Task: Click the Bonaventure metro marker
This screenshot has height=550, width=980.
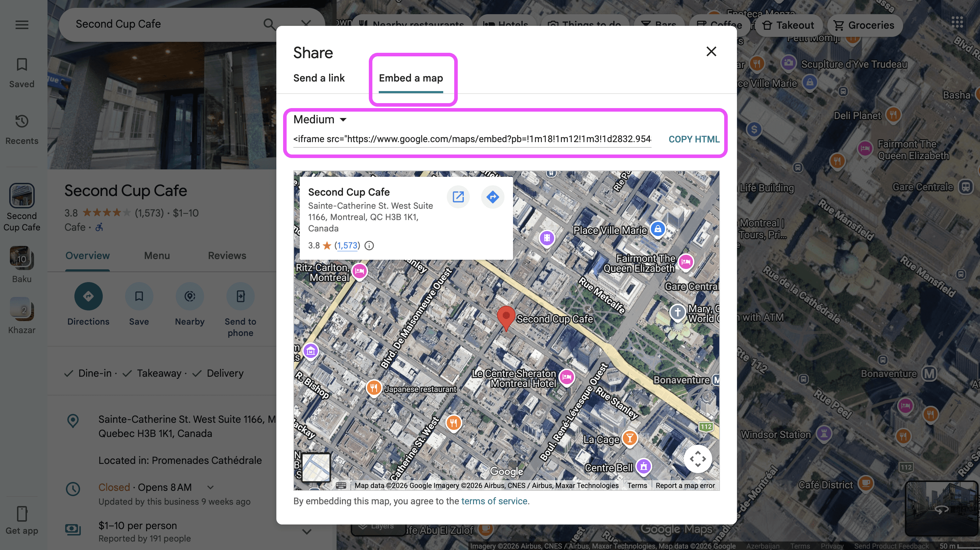Action: point(929,374)
